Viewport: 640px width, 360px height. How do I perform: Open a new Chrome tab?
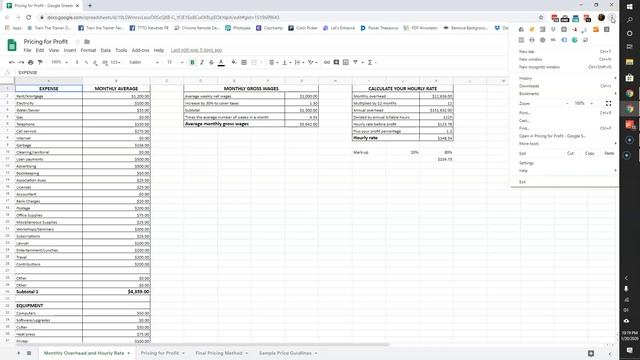tap(90, 6)
